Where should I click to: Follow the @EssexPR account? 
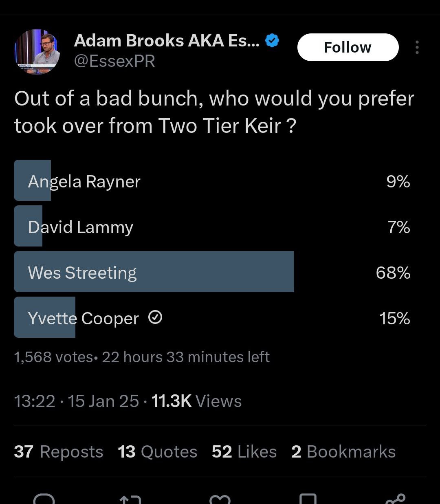pyautogui.click(x=348, y=47)
